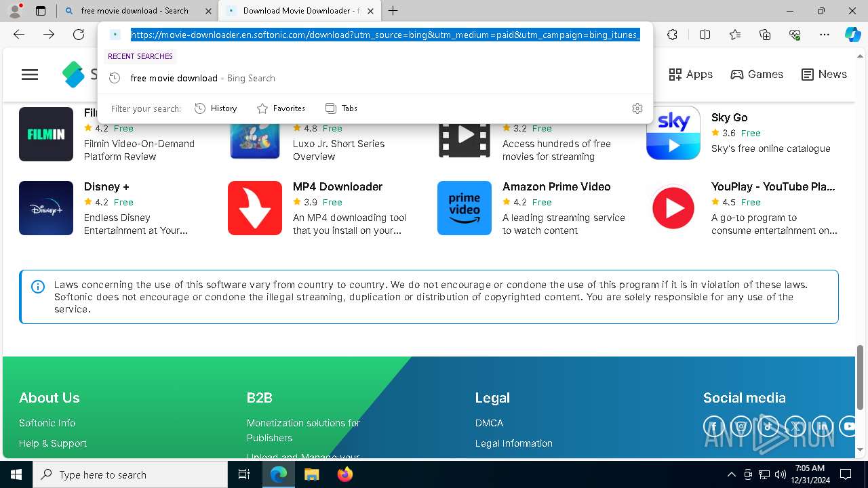
Task: Open the volume control tray icon
Action: pyautogui.click(x=780, y=474)
